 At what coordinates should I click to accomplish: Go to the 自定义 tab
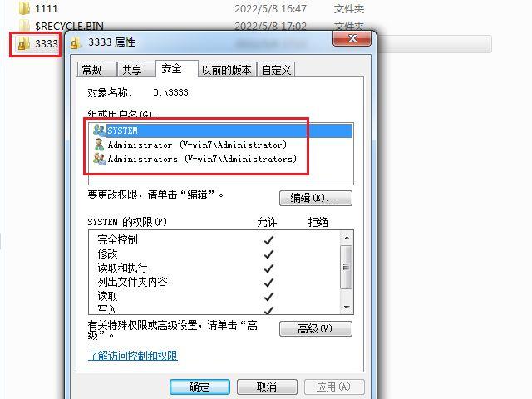[x=276, y=70]
